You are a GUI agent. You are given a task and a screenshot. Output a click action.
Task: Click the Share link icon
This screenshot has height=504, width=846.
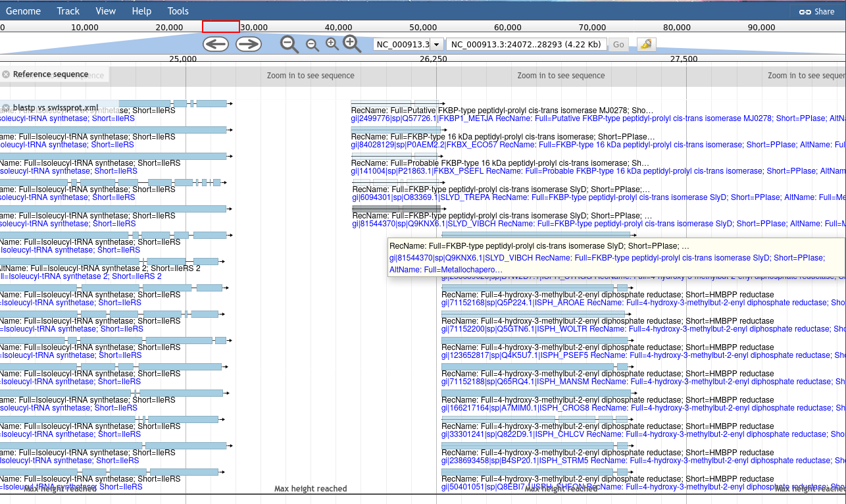(805, 11)
